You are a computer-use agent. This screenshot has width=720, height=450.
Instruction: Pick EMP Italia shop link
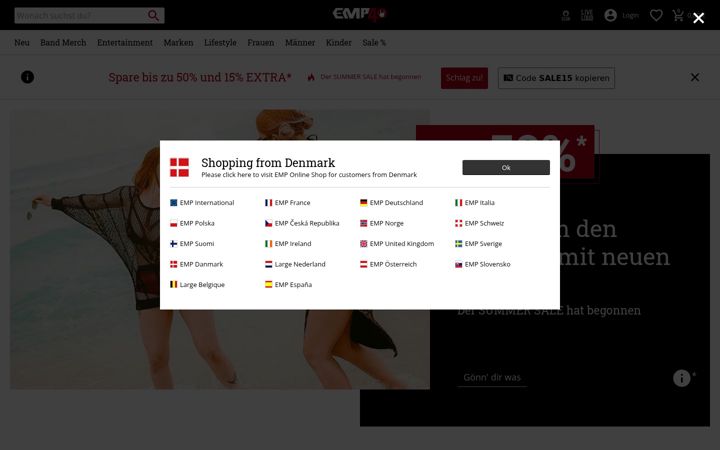pyautogui.click(x=475, y=202)
